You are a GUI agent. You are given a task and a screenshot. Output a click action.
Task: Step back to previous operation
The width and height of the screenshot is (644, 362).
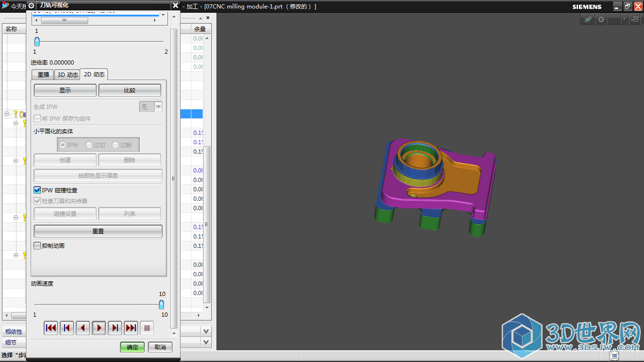tap(67, 328)
